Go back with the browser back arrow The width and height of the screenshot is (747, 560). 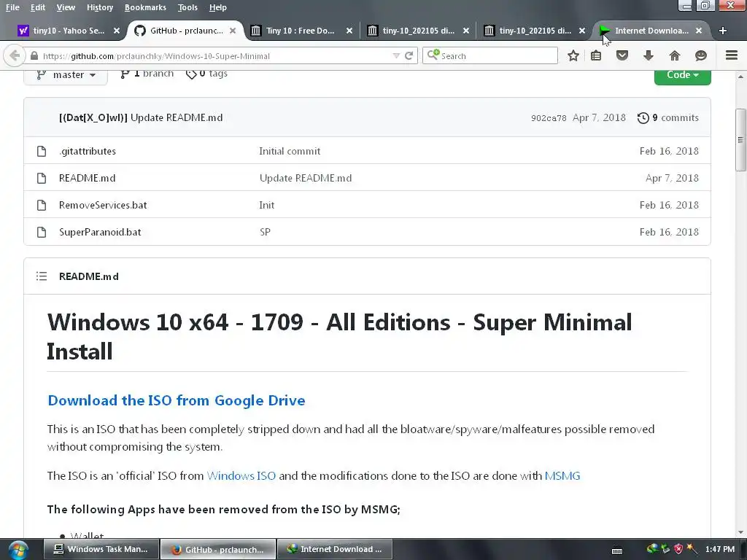pos(15,55)
